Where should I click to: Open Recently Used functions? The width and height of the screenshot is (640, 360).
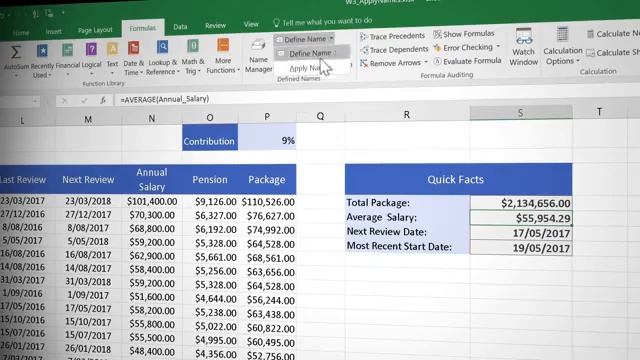click(x=42, y=60)
